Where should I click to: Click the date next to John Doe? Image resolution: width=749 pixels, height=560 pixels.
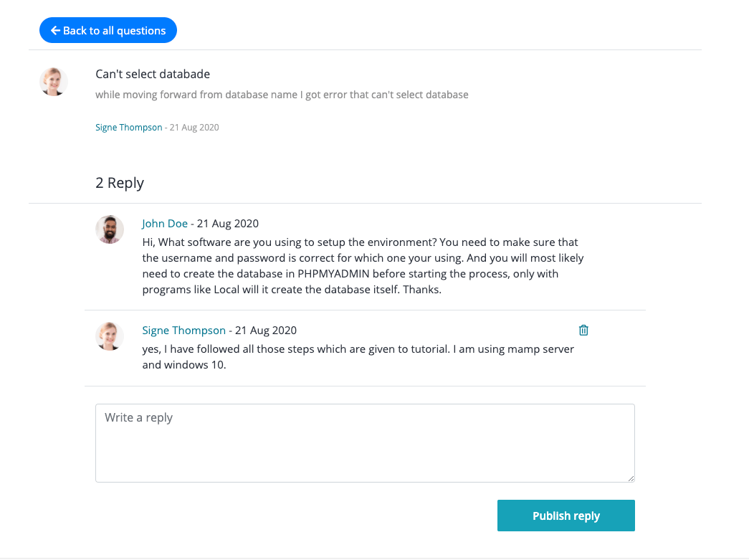click(x=228, y=224)
